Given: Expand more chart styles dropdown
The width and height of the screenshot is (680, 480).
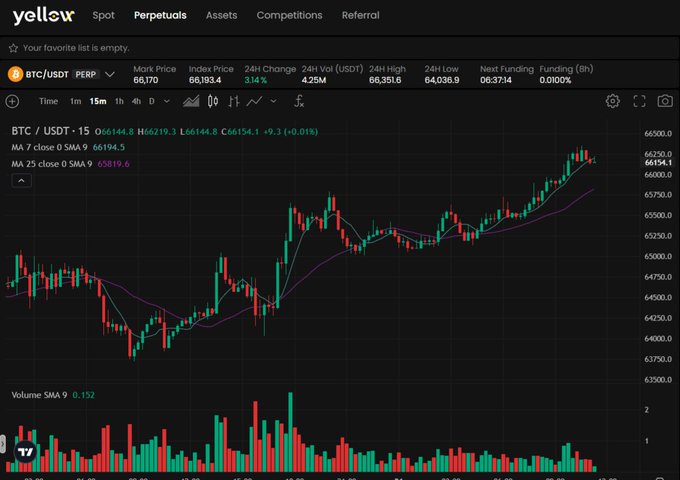Looking at the screenshot, I should pyautogui.click(x=273, y=101).
